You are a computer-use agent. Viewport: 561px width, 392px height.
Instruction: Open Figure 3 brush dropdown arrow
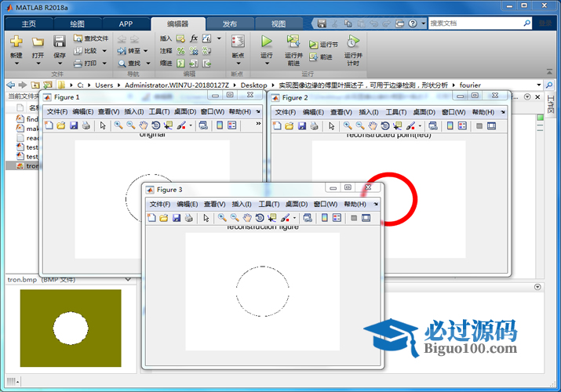(294, 218)
